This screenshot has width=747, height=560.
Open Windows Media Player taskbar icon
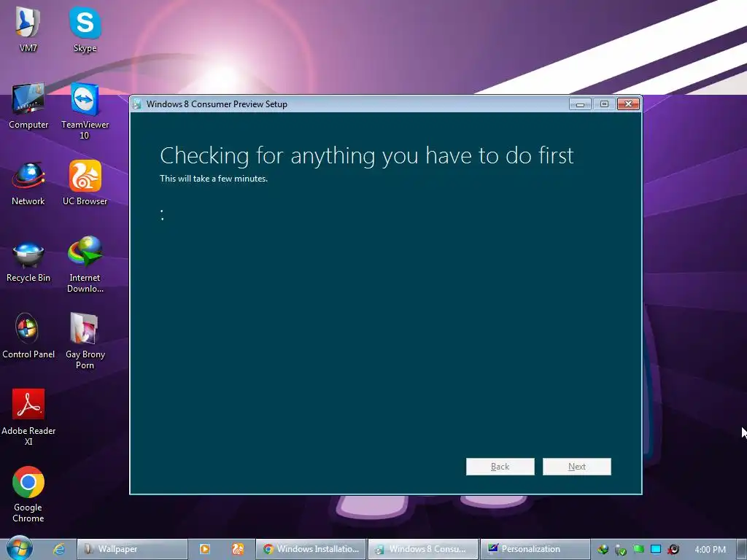[205, 549]
